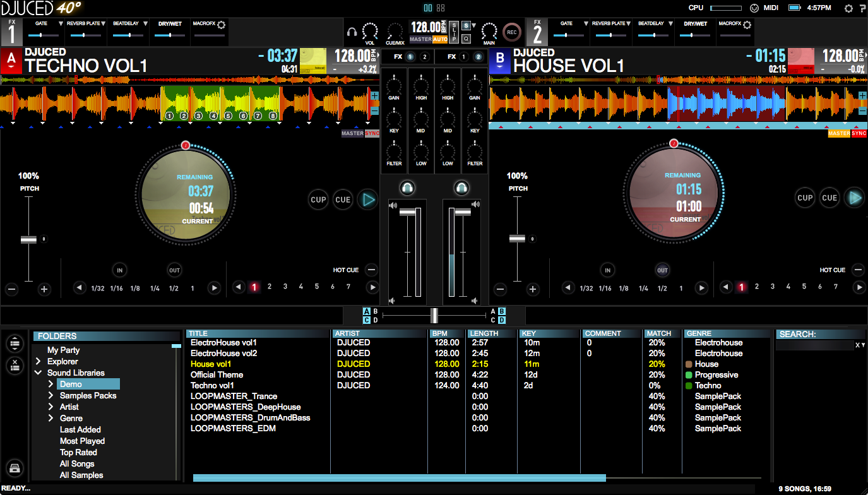
Task: Open the Reverb Plate effect dropdown
Action: (x=104, y=24)
